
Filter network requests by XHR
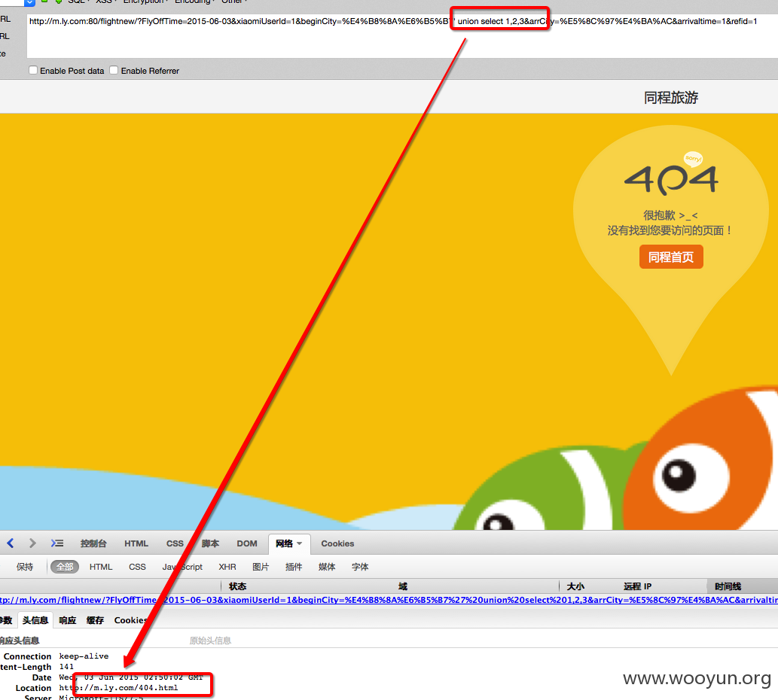point(227,567)
